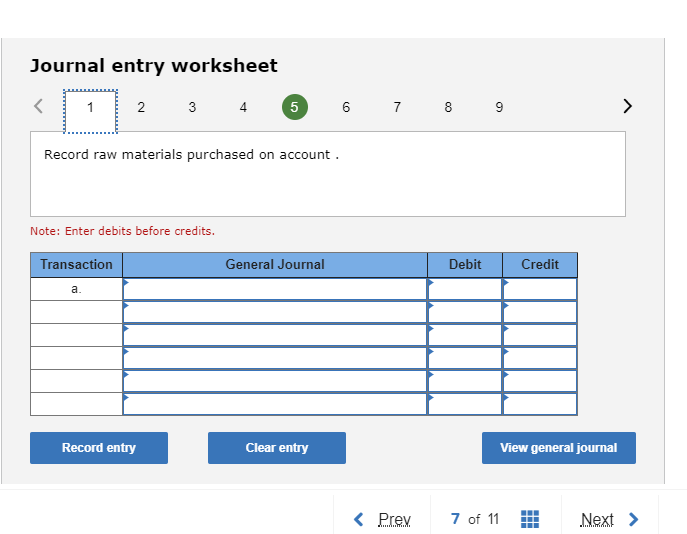
Task: Click the Credit column header
Action: point(540,265)
